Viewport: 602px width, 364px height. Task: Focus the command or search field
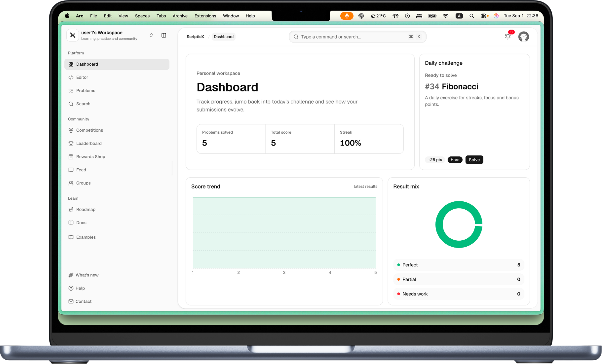click(358, 37)
